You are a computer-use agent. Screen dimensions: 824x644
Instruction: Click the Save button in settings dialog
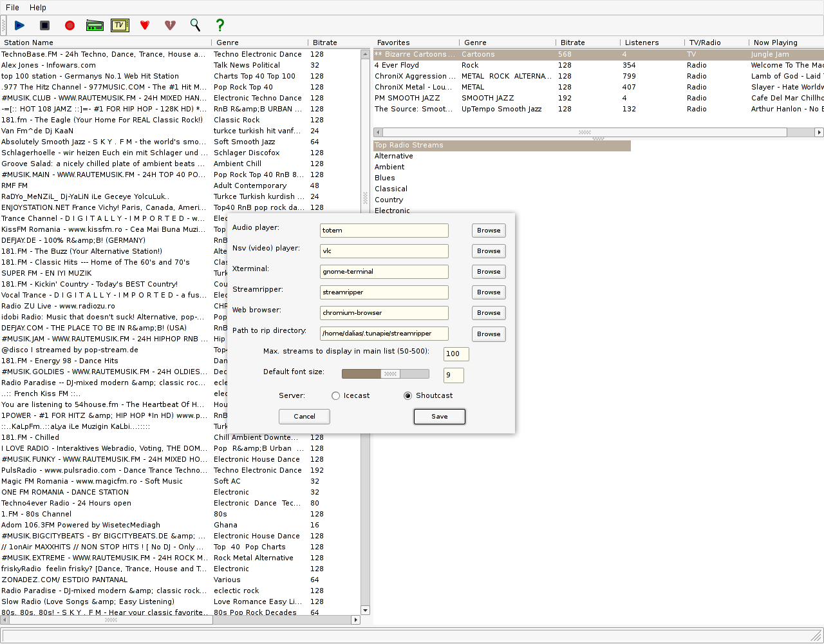point(440,417)
